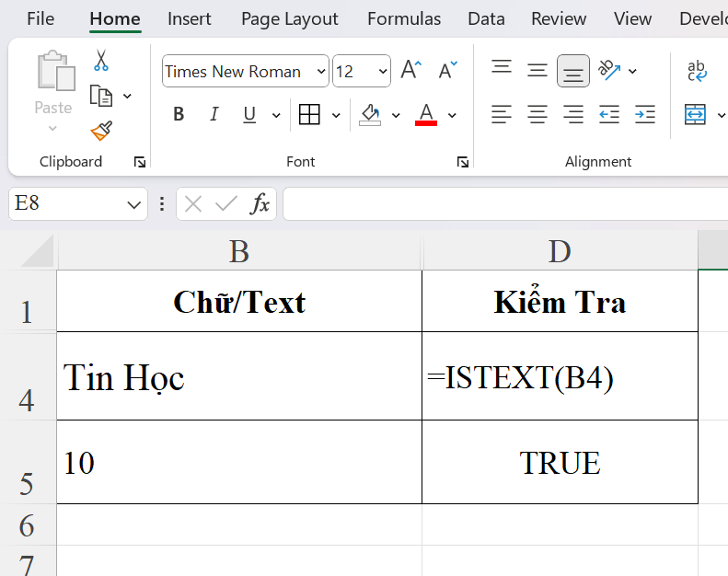Align text right
This screenshot has height=576, width=728.
(x=573, y=114)
